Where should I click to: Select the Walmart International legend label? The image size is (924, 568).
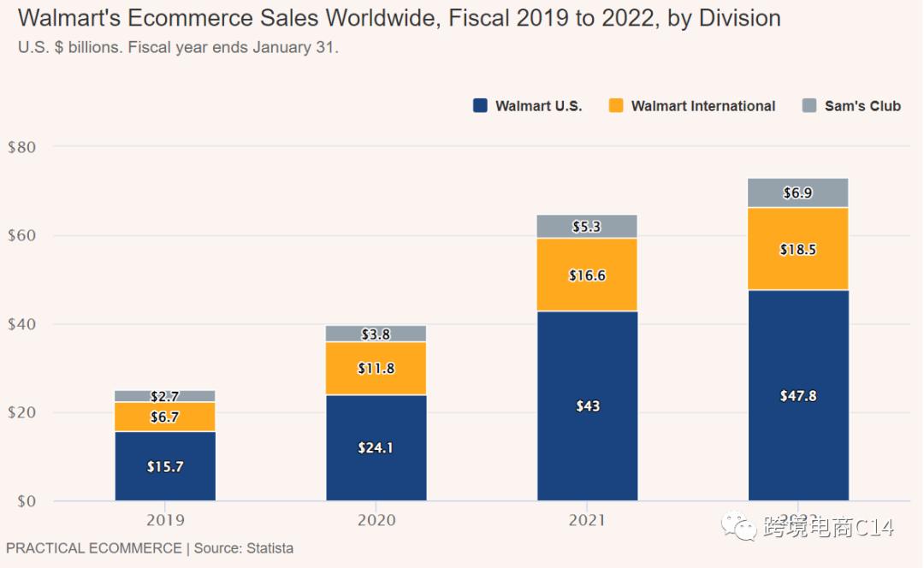point(703,106)
